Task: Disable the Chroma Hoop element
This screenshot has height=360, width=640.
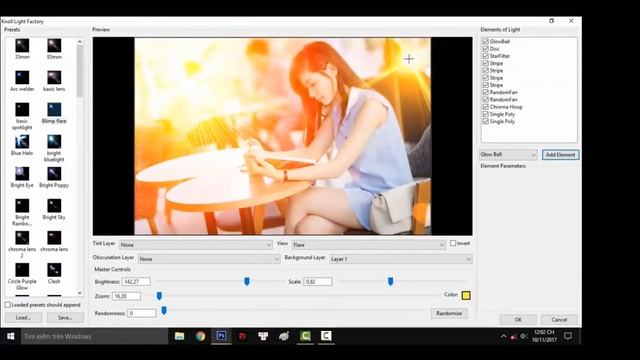Action: [486, 107]
